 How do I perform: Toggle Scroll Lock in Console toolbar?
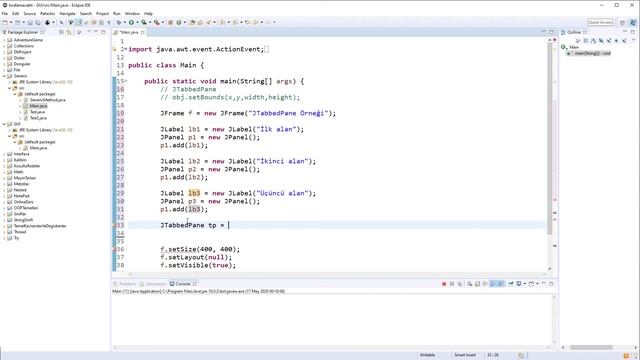click(x=477, y=284)
